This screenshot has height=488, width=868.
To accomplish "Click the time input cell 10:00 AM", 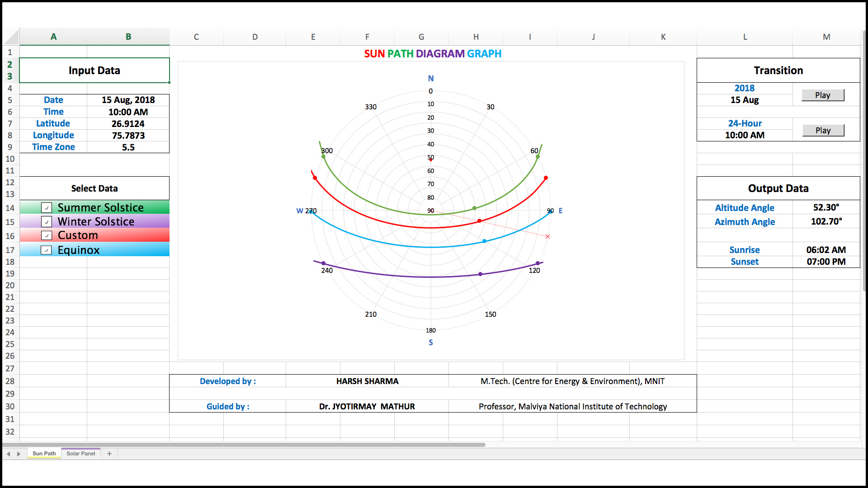I will coord(128,112).
